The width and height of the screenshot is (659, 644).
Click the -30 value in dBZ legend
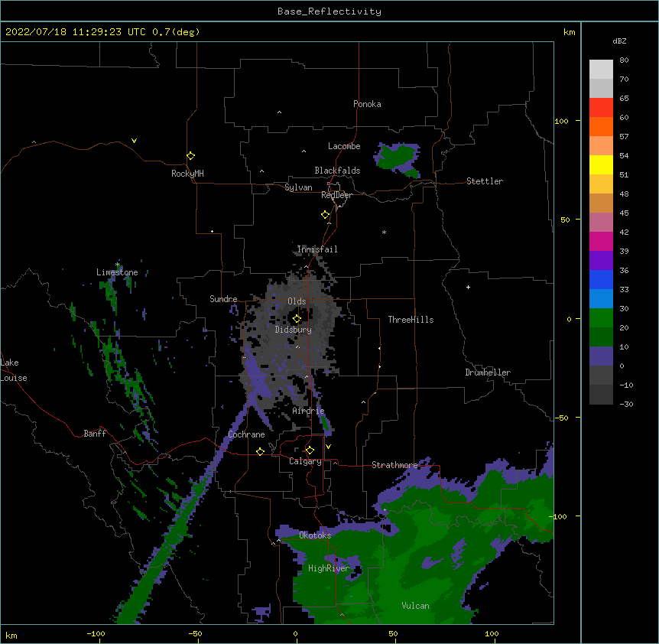click(x=626, y=404)
